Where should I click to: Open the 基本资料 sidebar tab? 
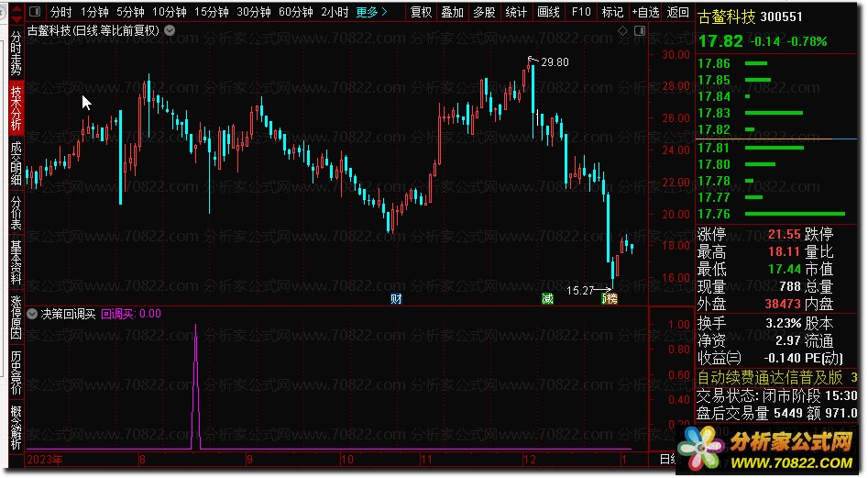16,262
